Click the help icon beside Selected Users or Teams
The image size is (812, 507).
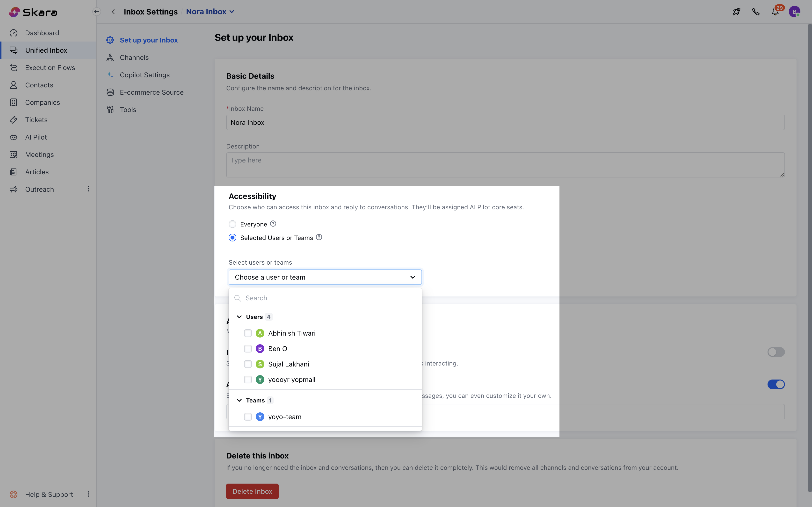[x=319, y=237]
